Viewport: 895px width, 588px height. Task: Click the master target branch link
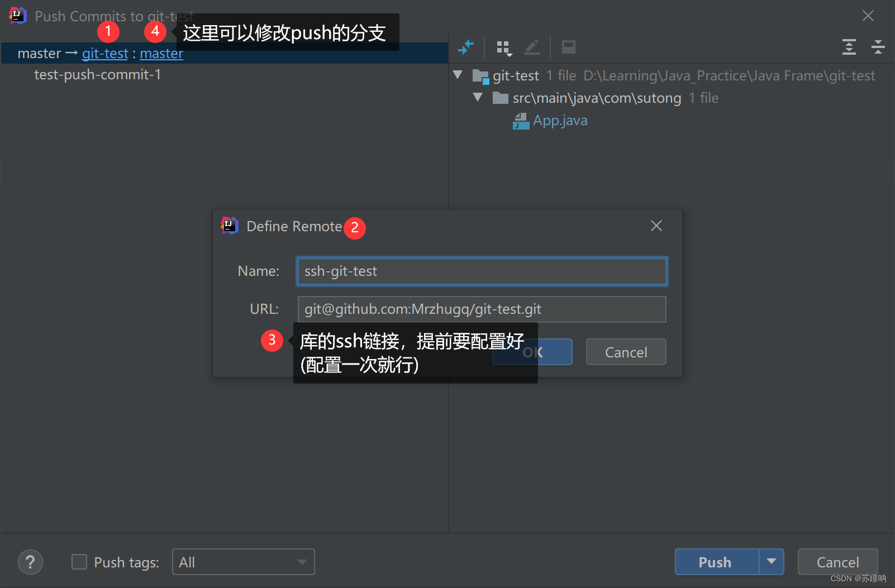pos(161,54)
